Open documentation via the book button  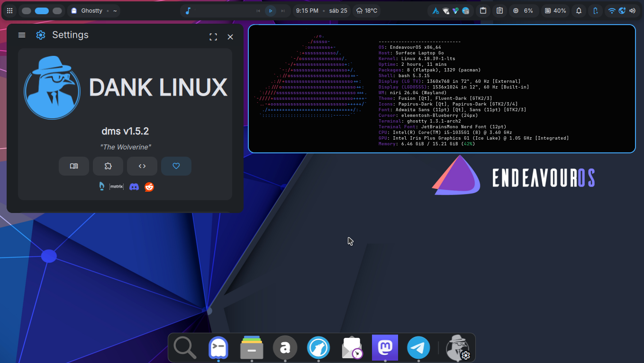74,166
